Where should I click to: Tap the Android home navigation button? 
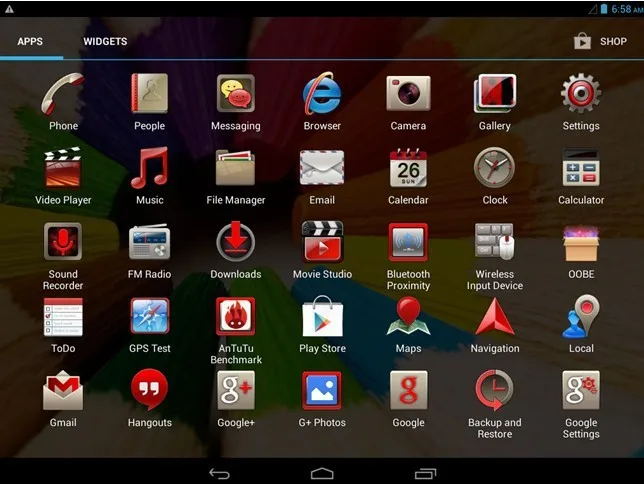[322, 474]
